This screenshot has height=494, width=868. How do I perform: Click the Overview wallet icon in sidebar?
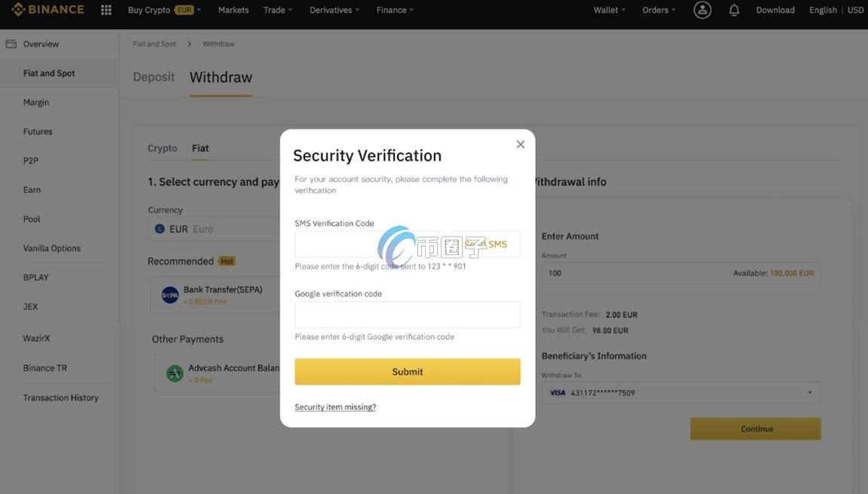pyautogui.click(x=11, y=44)
